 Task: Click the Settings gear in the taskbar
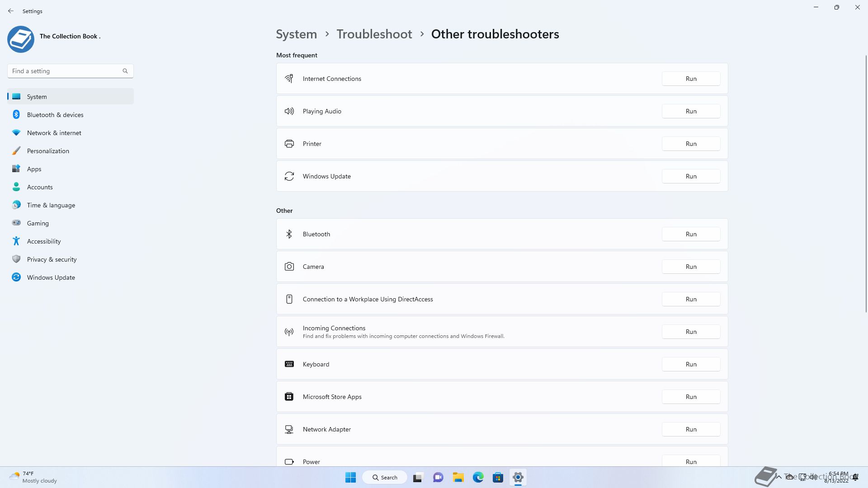pos(518,477)
